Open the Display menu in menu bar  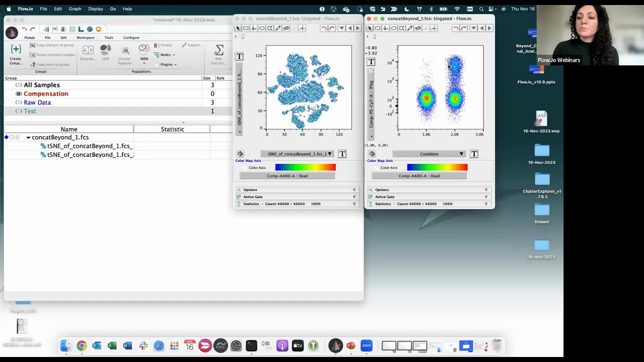point(96,9)
